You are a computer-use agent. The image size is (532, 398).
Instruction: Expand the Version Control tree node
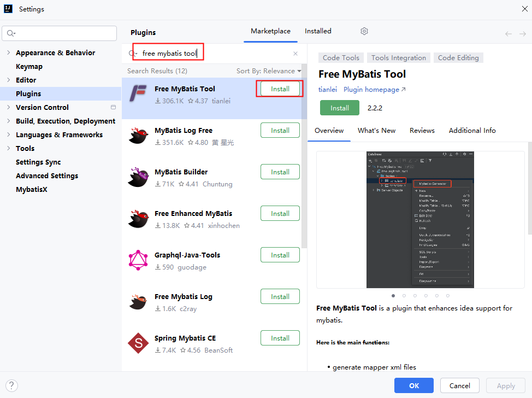point(8,108)
